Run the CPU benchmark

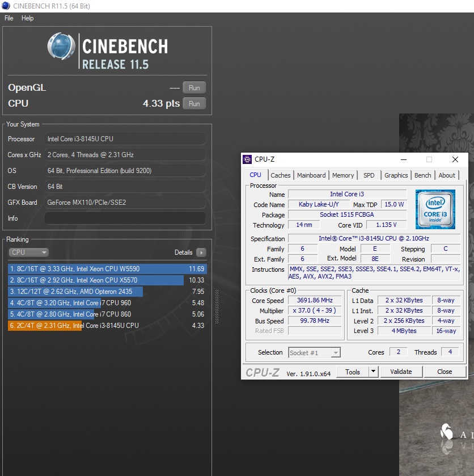click(x=194, y=103)
